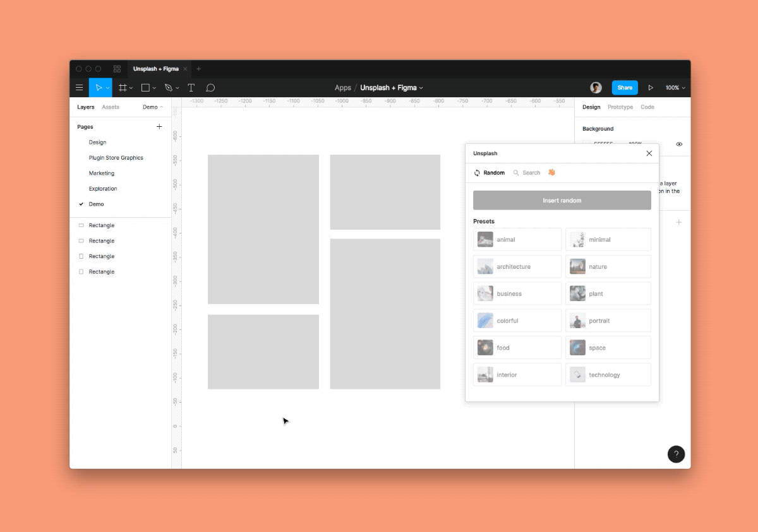Click the Unsplash + Figma file tab
The image size is (758, 532).
pos(156,69)
